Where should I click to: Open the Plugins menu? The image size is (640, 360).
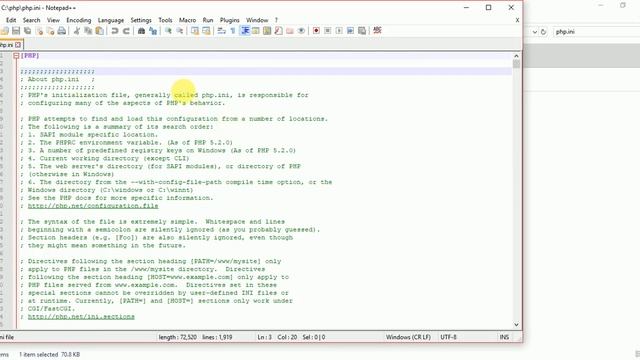point(230,20)
